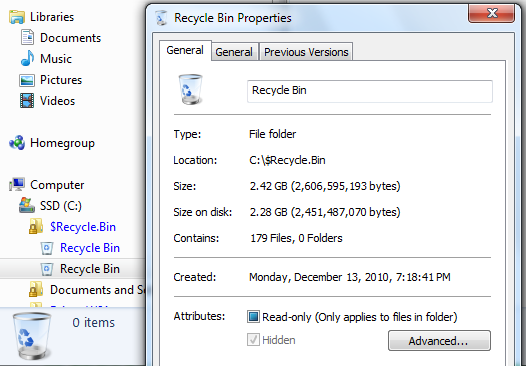Toggle the Read-only attribute checkbox
526x366 pixels.
tap(253, 317)
